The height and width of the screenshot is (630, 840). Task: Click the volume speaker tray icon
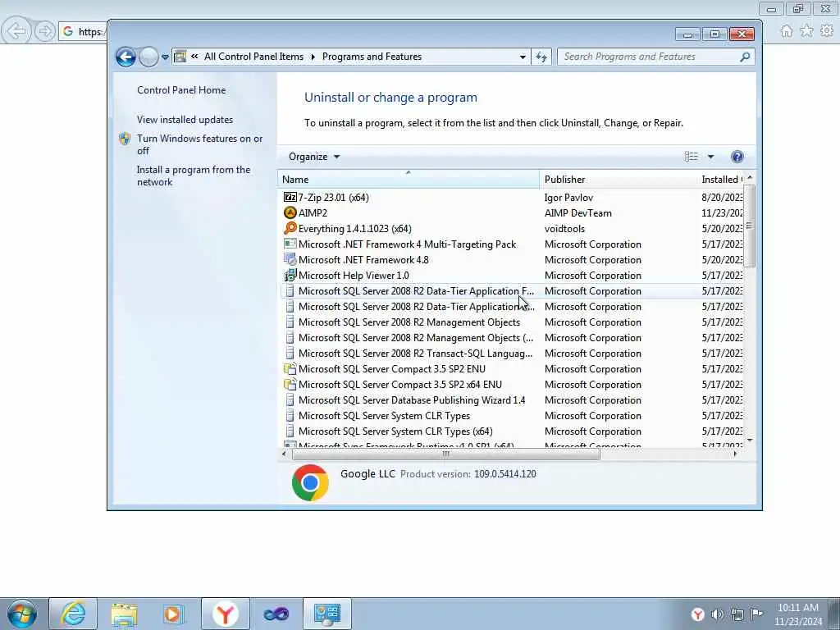[x=717, y=614]
